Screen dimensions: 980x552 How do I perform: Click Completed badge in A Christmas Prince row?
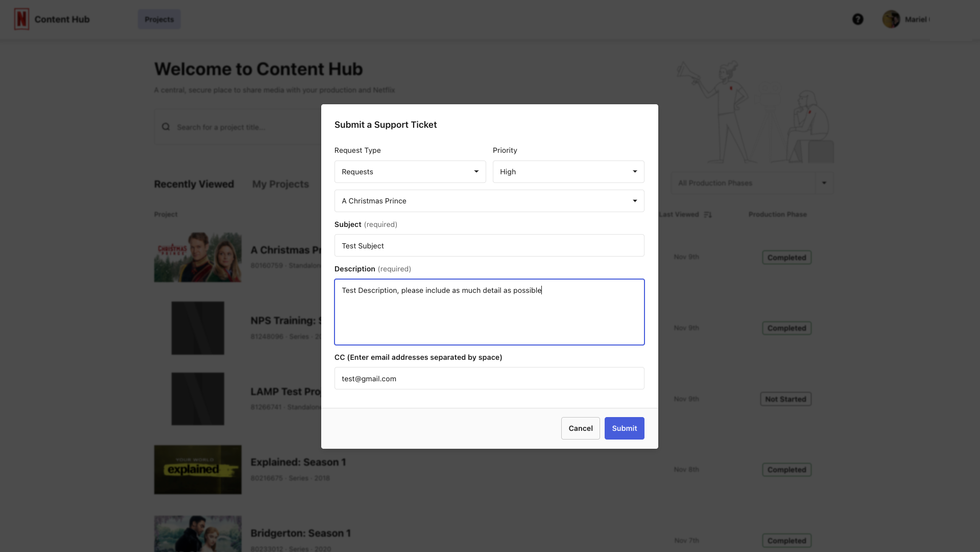(786, 258)
